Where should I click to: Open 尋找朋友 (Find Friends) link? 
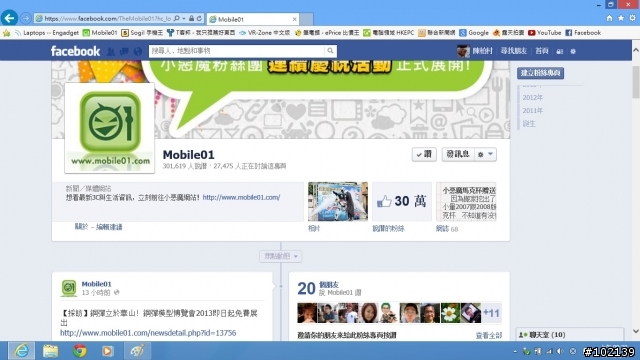click(x=513, y=51)
